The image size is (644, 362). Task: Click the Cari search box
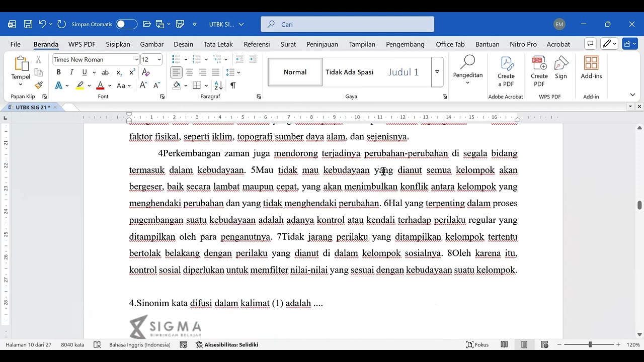[347, 24]
